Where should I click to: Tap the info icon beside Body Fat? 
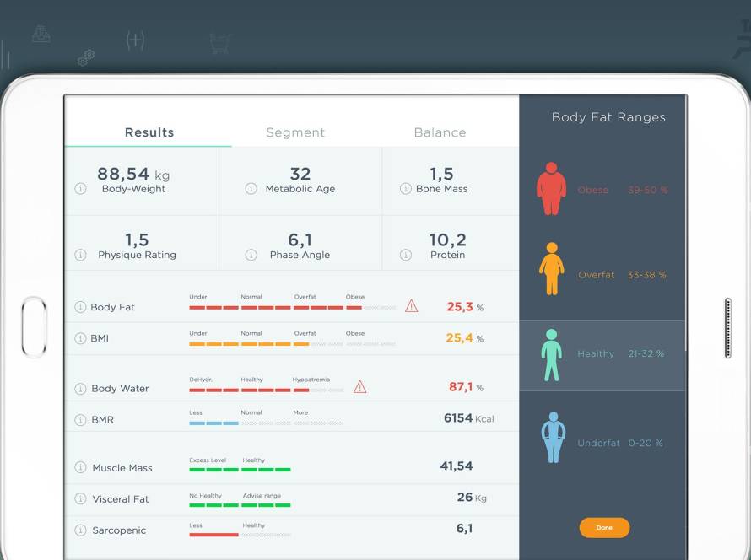[80, 307]
